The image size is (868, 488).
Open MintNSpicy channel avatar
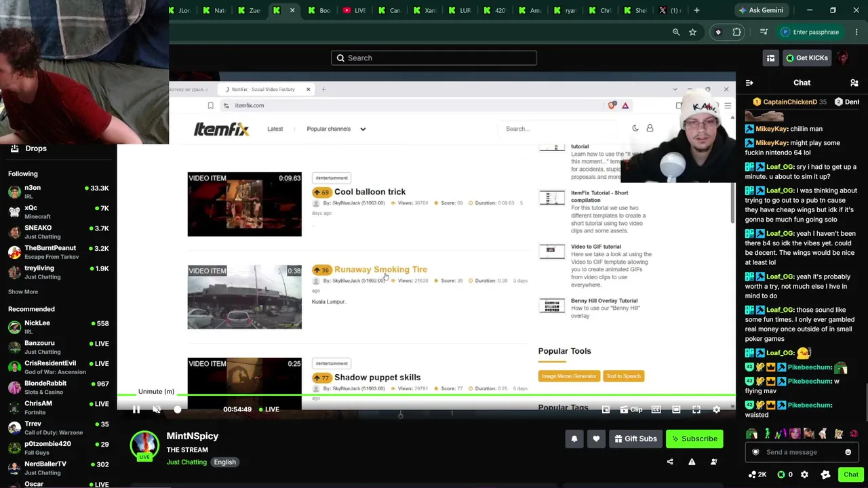point(144,445)
